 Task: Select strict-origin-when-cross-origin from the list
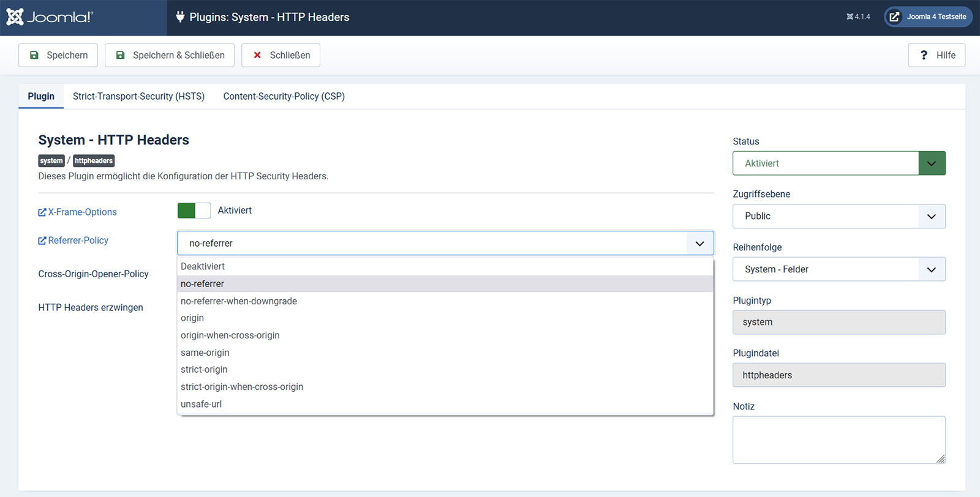coord(242,387)
